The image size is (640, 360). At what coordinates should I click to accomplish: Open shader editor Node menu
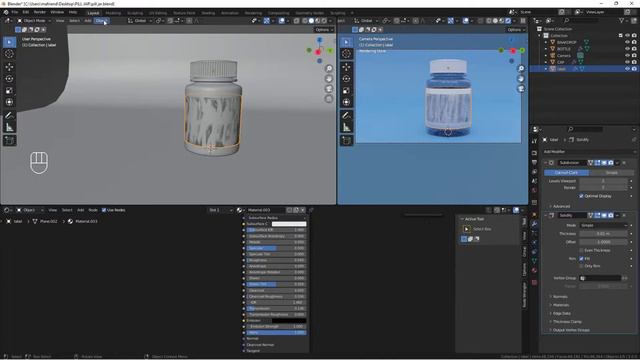click(93, 210)
